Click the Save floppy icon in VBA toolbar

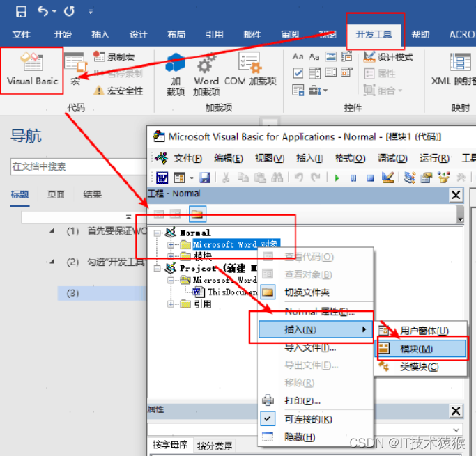tap(205, 178)
